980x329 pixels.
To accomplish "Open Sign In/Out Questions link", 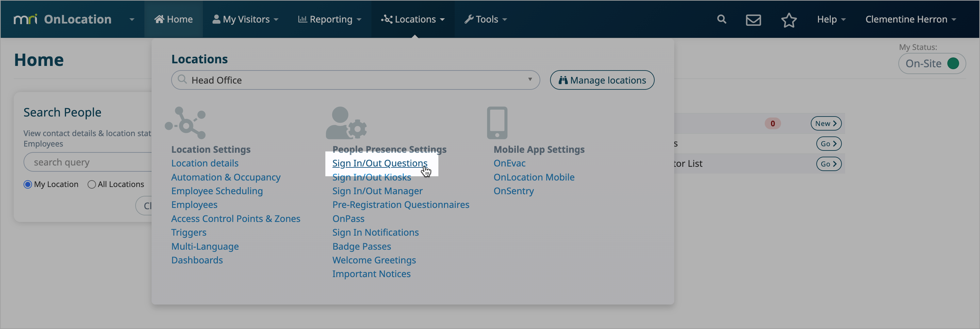I will [380, 164].
